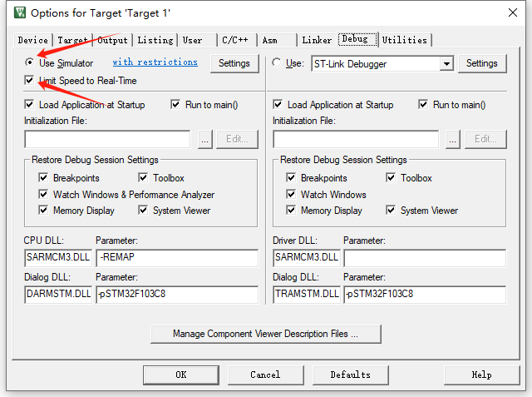Click the Cancel button
The image size is (532, 397).
click(x=266, y=375)
